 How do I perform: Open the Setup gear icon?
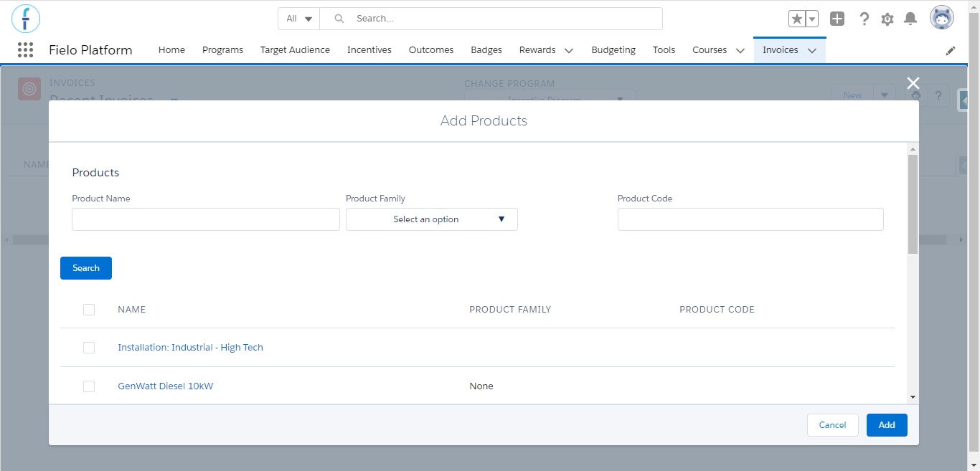point(887,19)
